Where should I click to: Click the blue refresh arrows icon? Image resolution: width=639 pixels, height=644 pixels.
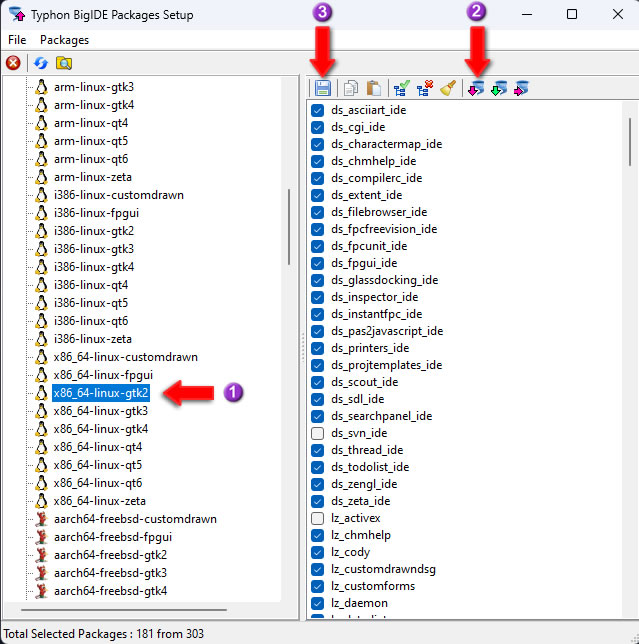click(41, 63)
